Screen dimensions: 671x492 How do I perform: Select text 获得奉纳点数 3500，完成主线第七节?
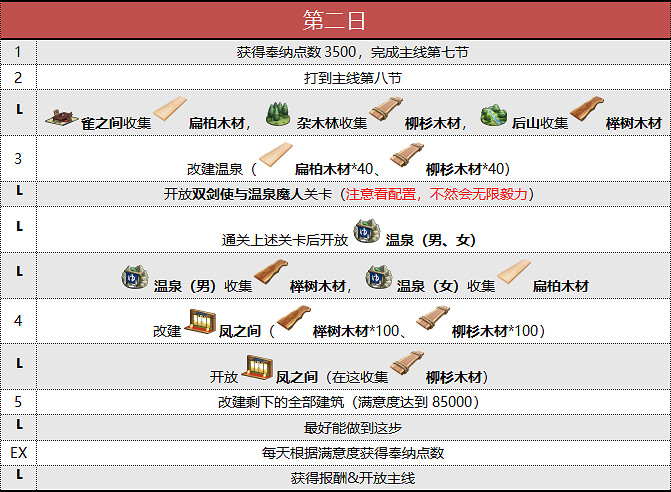(x=353, y=52)
